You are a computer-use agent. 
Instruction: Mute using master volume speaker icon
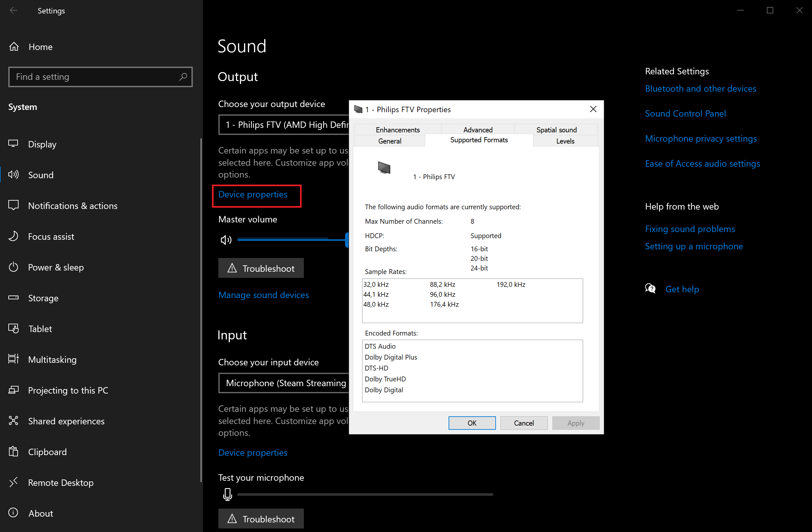point(226,240)
